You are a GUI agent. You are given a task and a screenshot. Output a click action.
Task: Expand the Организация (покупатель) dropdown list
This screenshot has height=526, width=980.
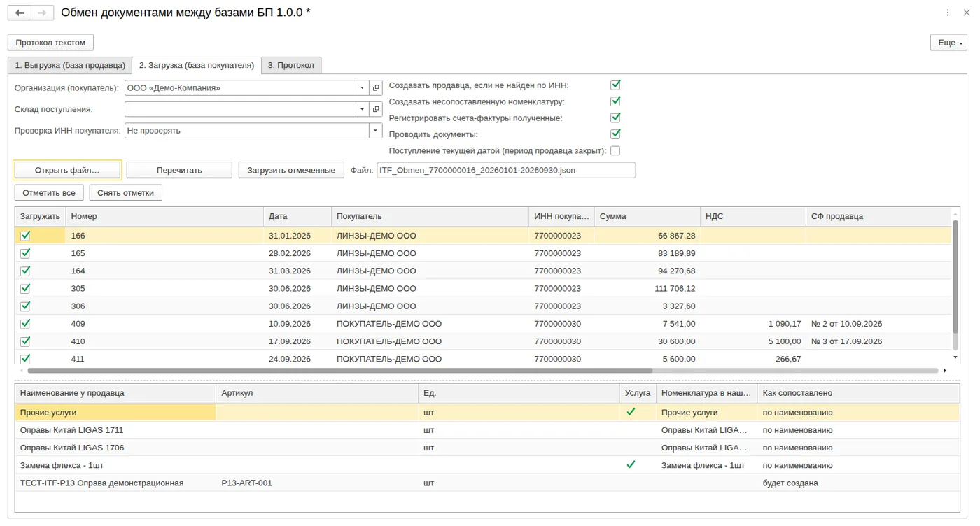362,88
